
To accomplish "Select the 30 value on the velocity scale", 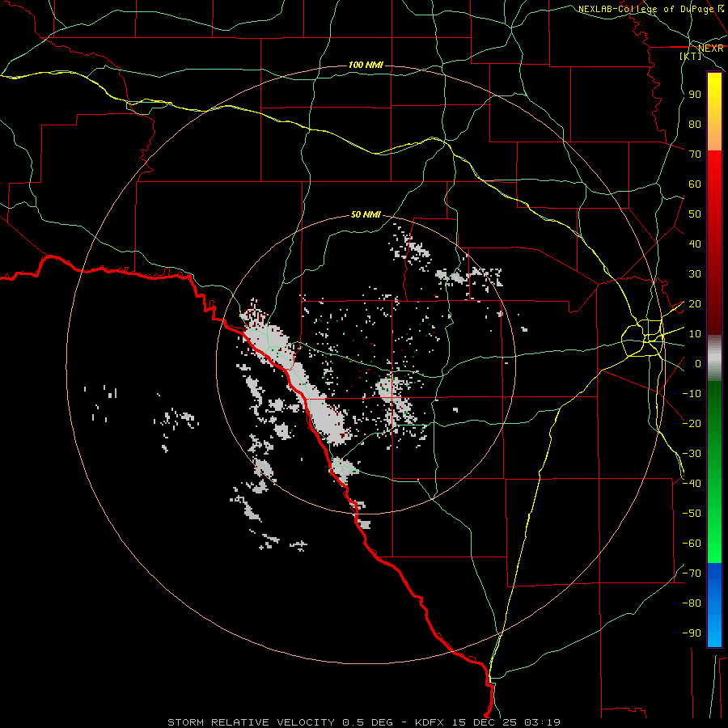I will pos(695,274).
